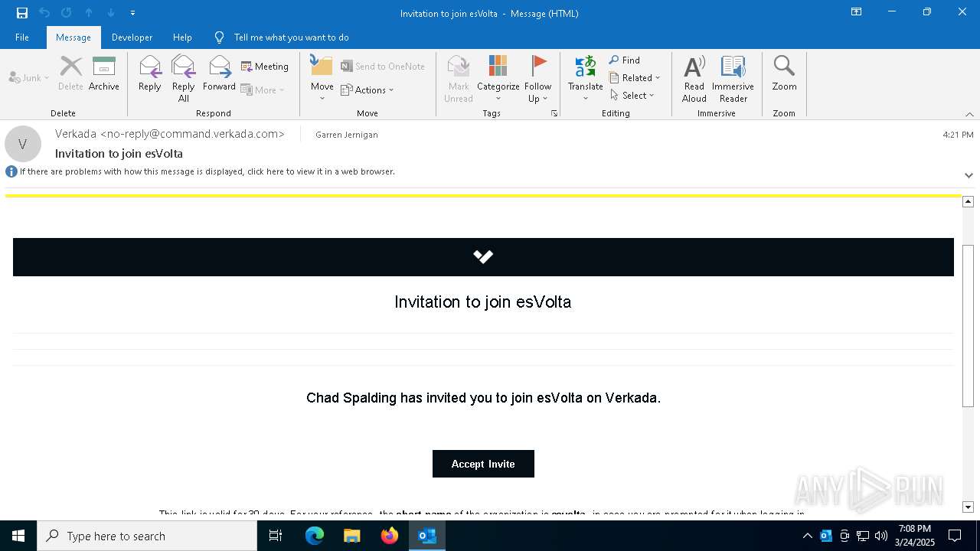
Task: Open the Customize Quick Access Toolbar dropdown
Action: (x=133, y=13)
